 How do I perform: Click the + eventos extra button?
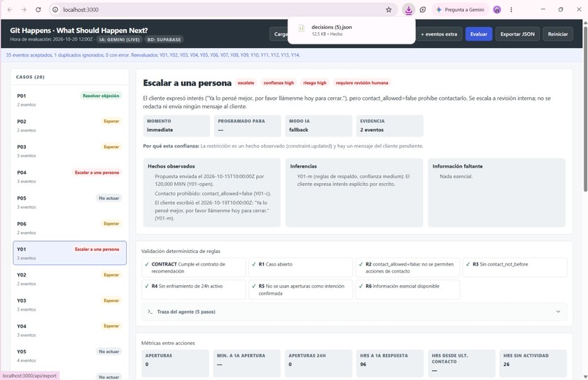coord(438,34)
